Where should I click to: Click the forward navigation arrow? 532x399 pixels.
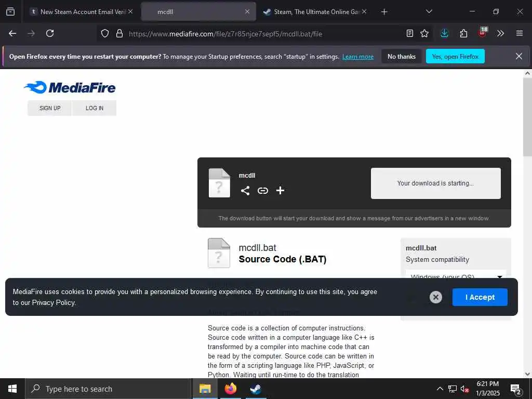31,33
